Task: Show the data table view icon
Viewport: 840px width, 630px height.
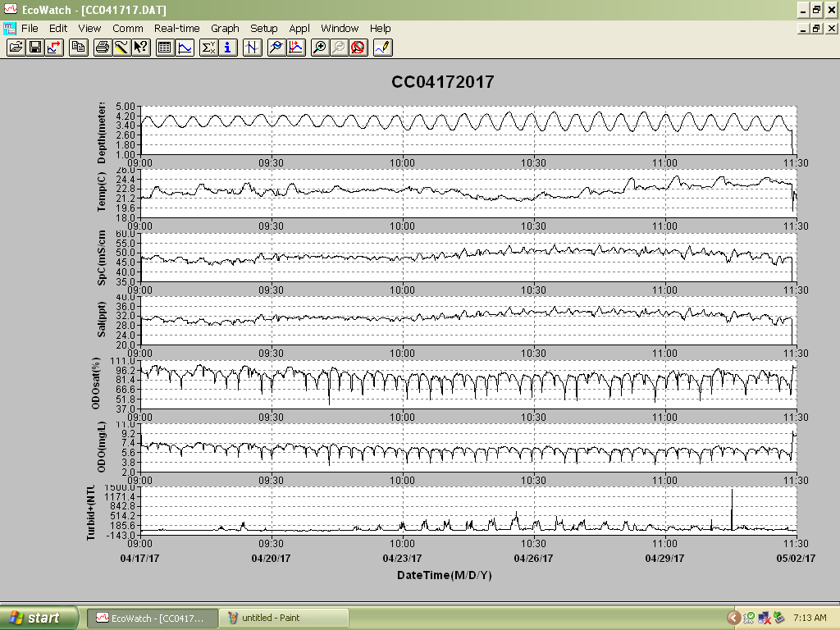Action: pos(165,48)
